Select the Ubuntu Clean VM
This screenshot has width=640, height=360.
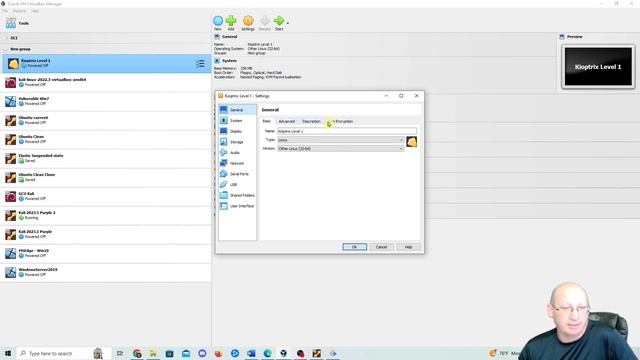(x=106, y=139)
